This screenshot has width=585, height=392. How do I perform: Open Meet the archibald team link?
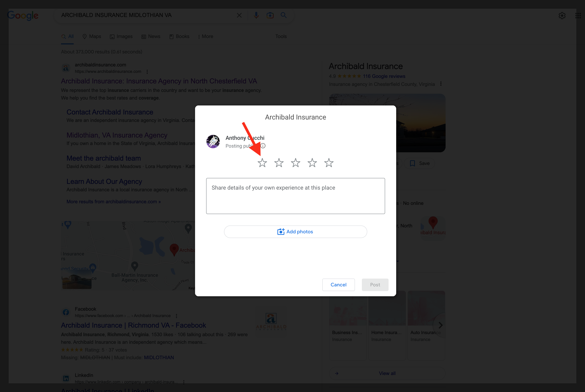(x=104, y=158)
